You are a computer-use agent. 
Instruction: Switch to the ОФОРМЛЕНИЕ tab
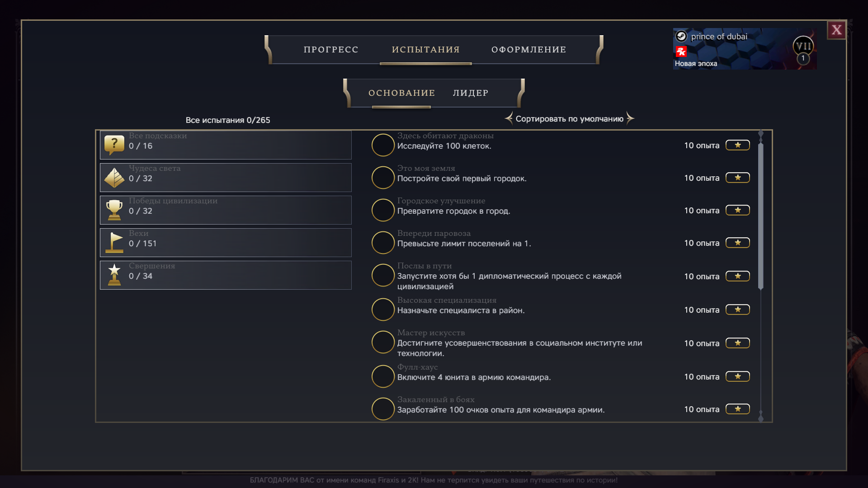click(529, 50)
